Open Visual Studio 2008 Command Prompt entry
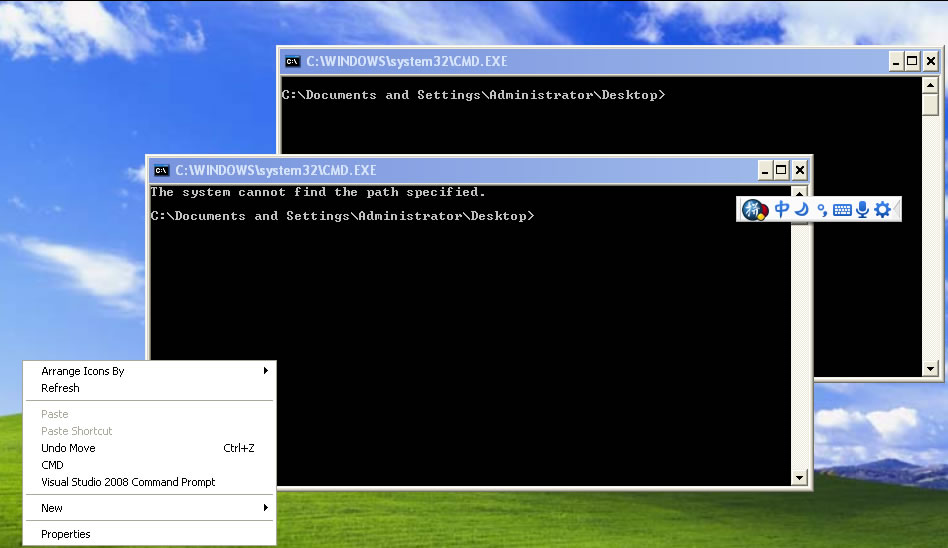948x548 pixels. 149,481
